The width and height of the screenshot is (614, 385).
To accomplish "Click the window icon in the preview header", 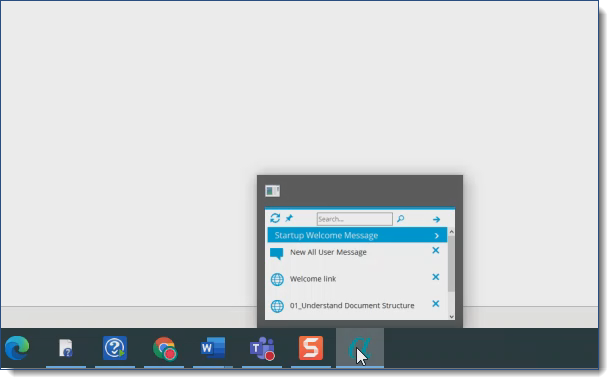I will pos(272,191).
